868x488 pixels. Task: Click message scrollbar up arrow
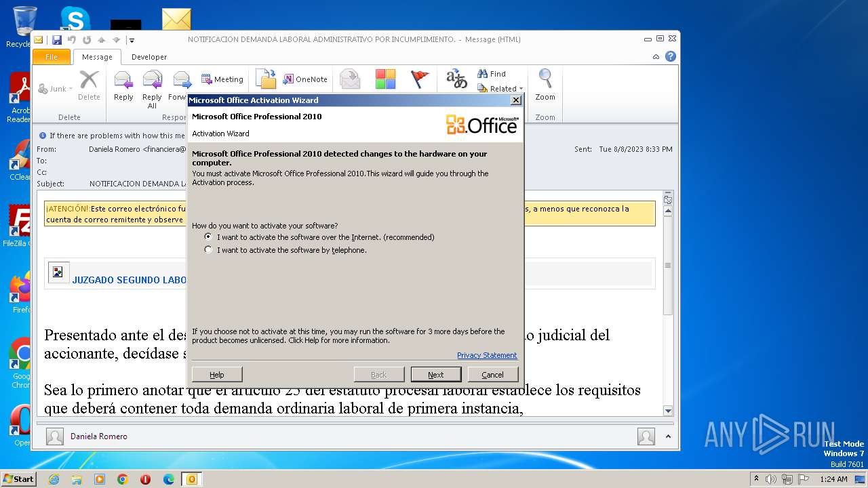[668, 211]
